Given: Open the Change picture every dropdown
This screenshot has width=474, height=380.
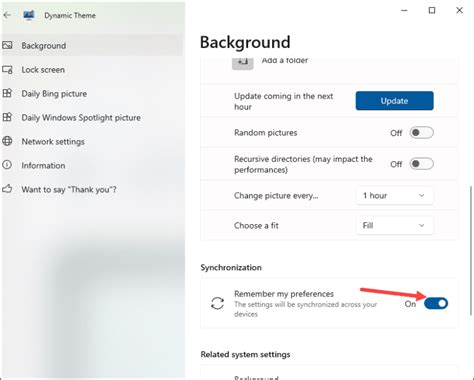Looking at the screenshot, I should (394, 195).
